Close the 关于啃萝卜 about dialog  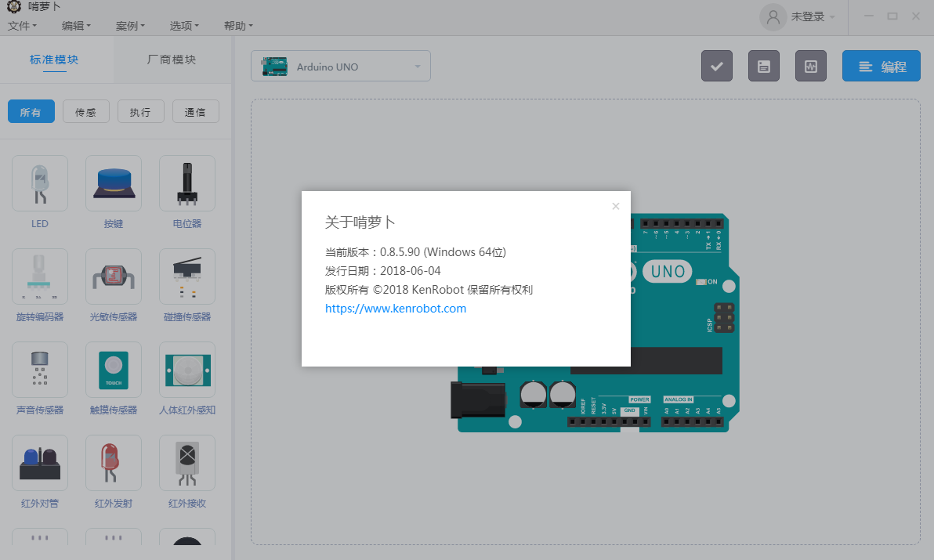[615, 206]
